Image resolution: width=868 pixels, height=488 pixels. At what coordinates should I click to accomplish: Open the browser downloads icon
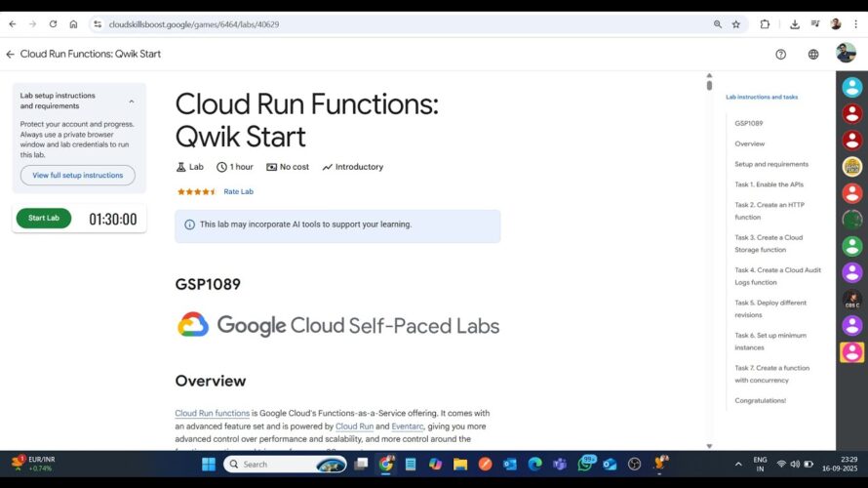point(794,24)
